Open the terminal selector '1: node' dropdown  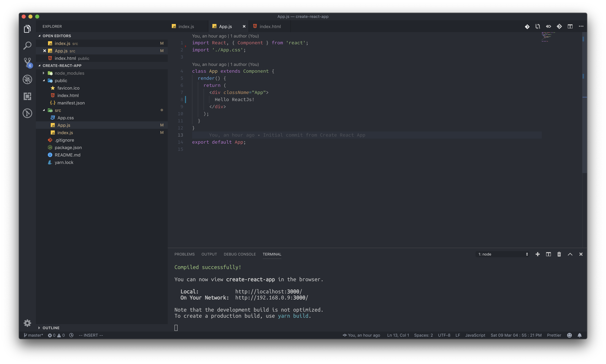pyautogui.click(x=503, y=254)
